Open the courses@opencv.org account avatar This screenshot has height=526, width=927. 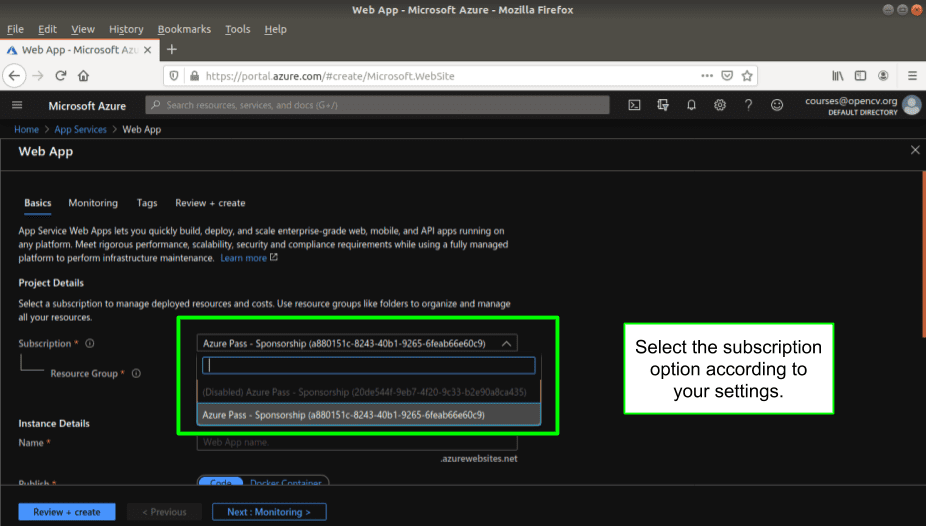(912, 105)
